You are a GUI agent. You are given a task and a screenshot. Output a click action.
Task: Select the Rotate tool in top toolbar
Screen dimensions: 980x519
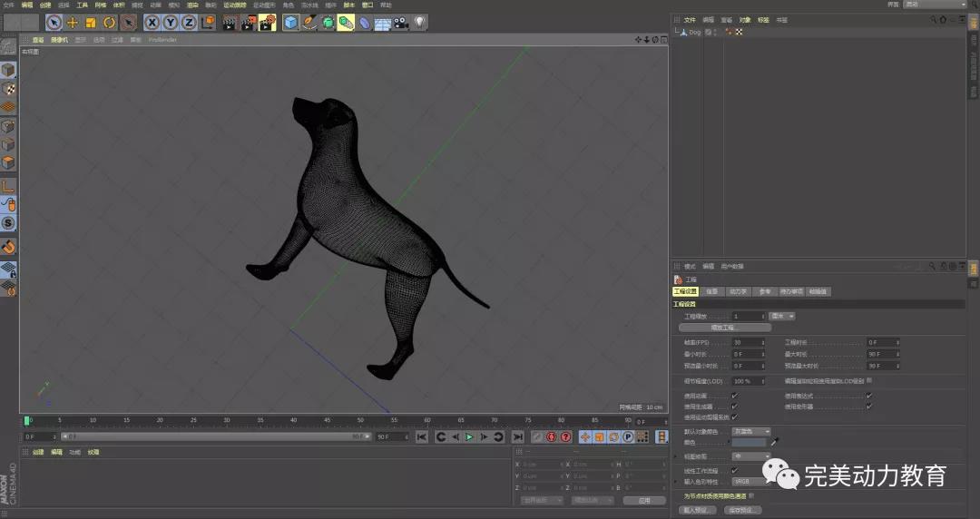point(109,22)
